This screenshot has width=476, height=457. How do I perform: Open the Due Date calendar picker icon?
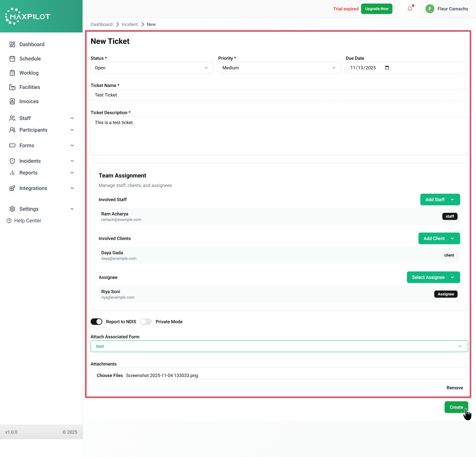tap(387, 68)
